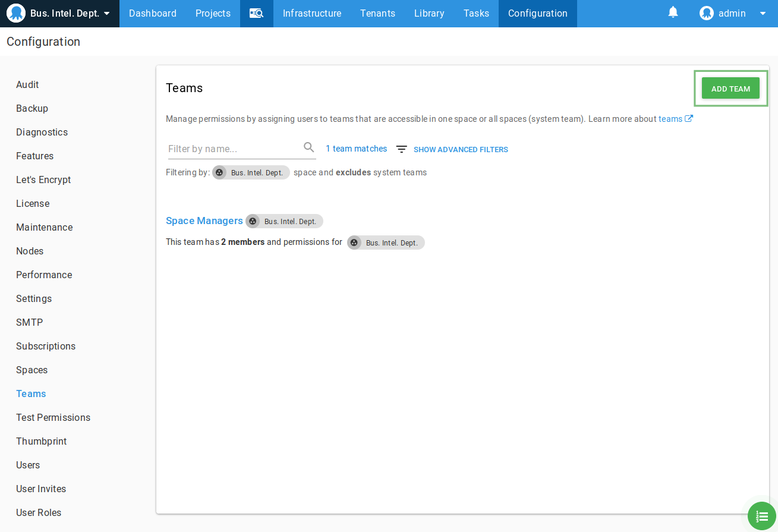
Task: Click the magnifier icon in filter field
Action: tap(309, 147)
